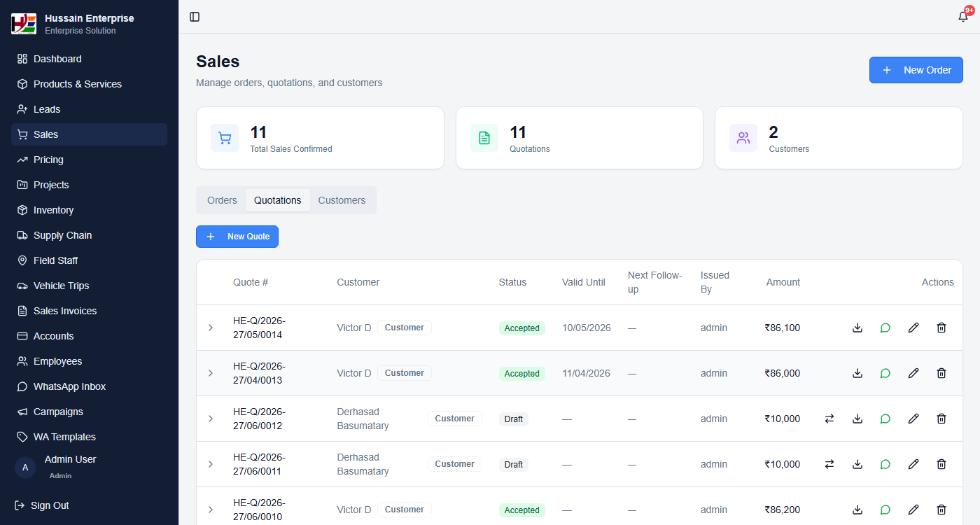Select the Quotations tab
Image resolution: width=980 pixels, height=525 pixels.
[278, 200]
